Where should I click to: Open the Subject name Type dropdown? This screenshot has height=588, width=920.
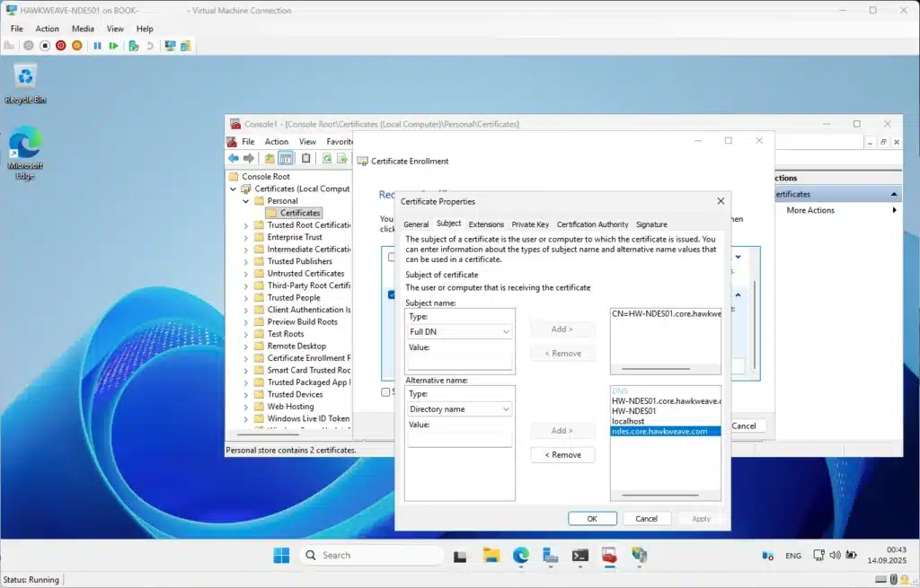click(459, 332)
